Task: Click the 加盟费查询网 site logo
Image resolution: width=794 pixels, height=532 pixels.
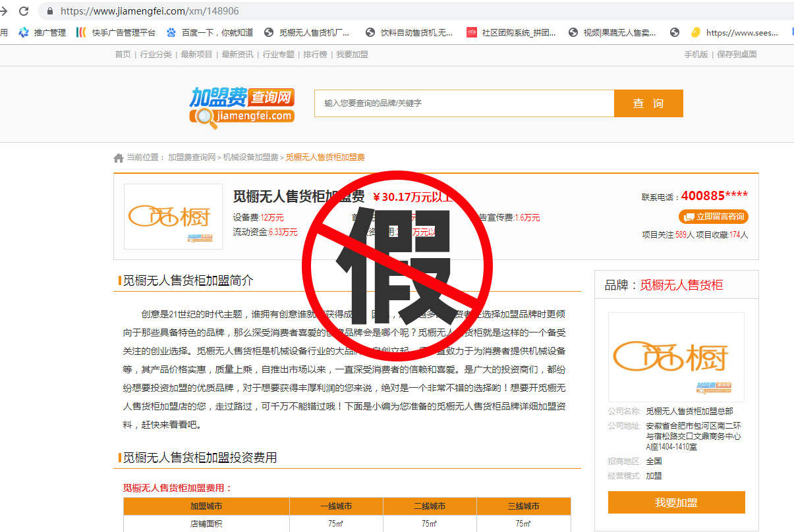Action: coord(242,105)
